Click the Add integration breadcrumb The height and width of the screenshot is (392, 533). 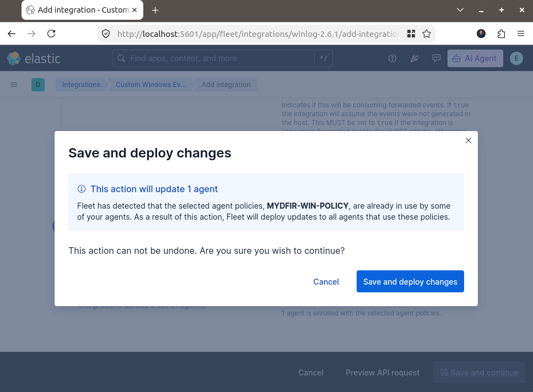226,84
